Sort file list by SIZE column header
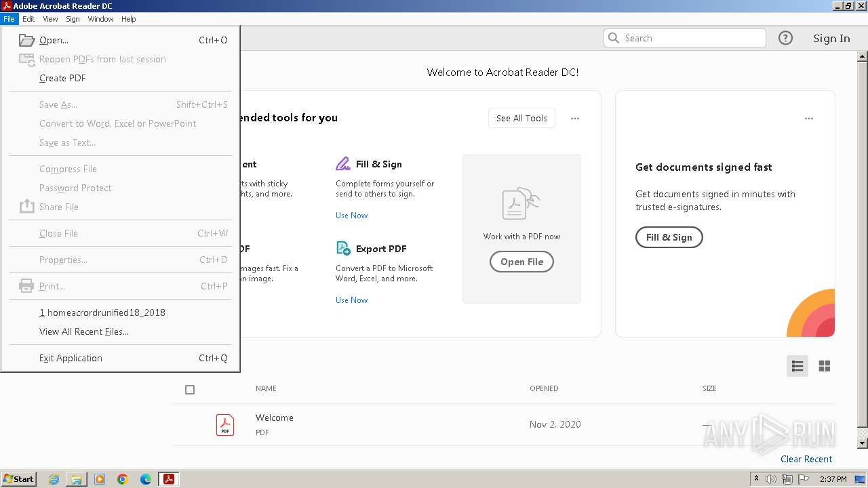The width and height of the screenshot is (868, 488). pos(709,388)
